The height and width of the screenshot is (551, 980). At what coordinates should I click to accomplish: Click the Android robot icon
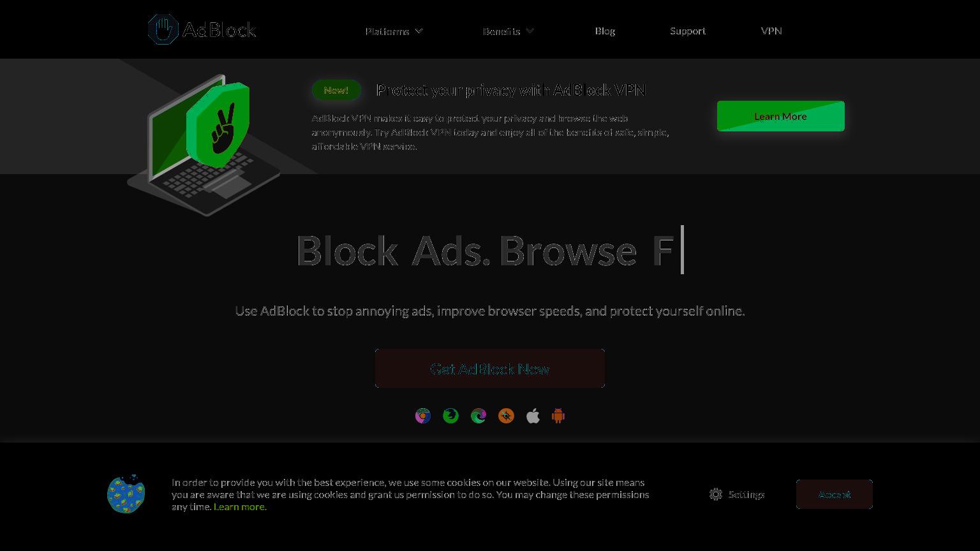point(558,416)
